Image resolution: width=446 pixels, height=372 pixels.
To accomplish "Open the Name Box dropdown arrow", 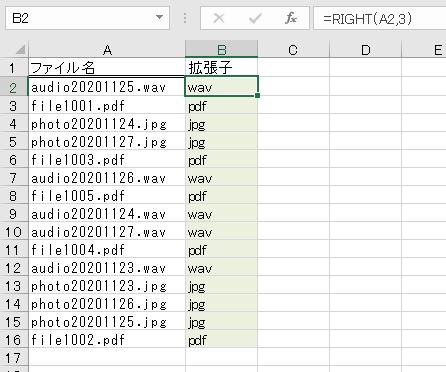I will (159, 17).
